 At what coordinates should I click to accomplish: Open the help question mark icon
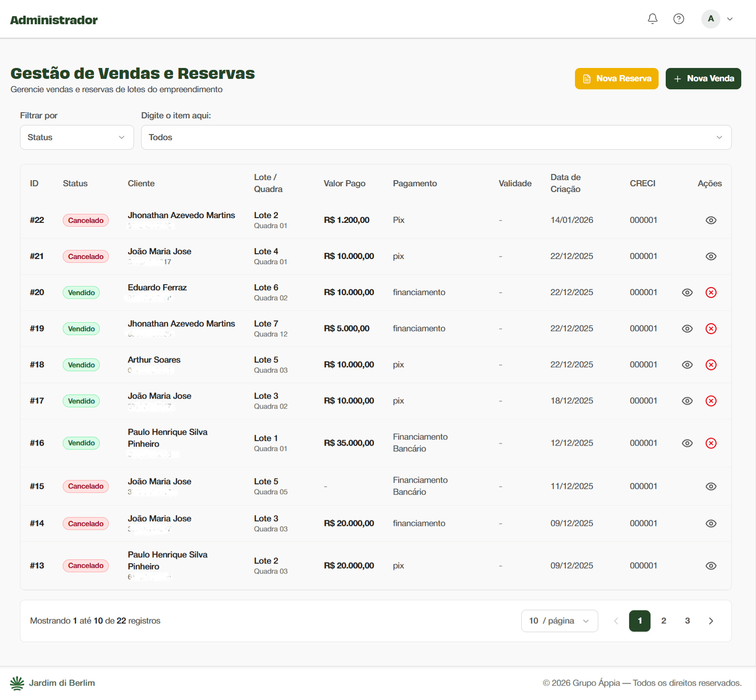pyautogui.click(x=679, y=19)
